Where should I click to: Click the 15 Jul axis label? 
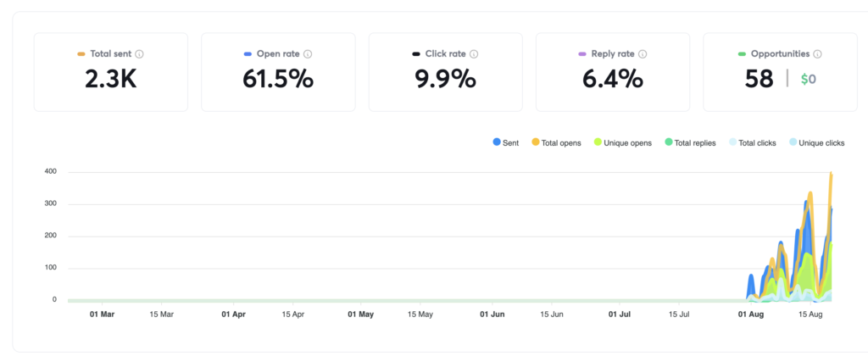[679, 314]
